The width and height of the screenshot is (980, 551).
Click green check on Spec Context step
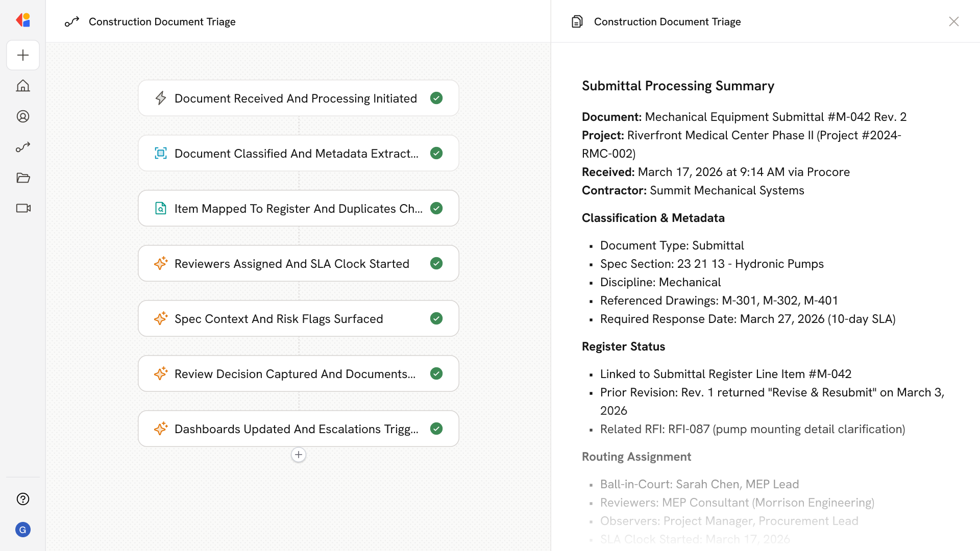436,318
